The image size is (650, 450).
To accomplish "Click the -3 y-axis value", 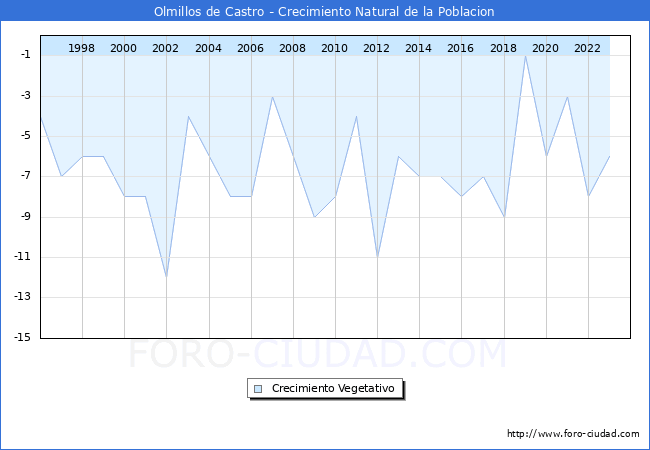I will click(x=25, y=95).
